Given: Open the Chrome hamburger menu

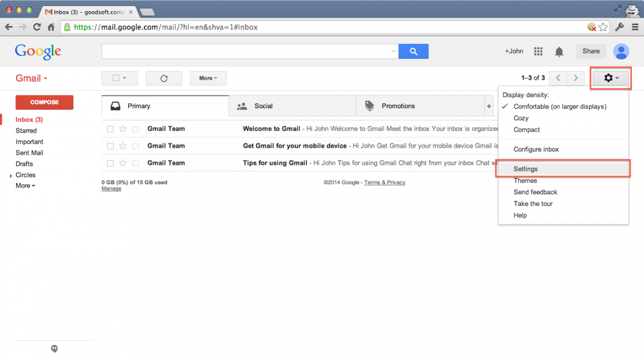Looking at the screenshot, I should [x=635, y=27].
